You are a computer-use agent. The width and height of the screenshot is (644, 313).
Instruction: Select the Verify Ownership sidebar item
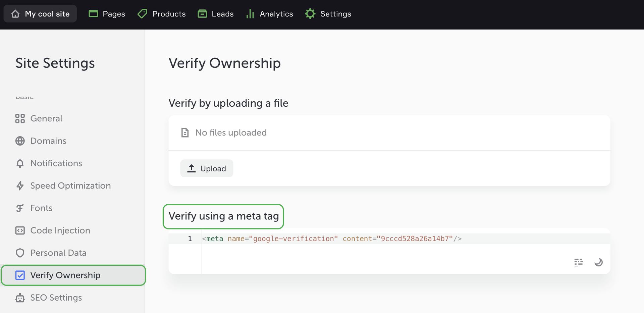[x=65, y=275]
